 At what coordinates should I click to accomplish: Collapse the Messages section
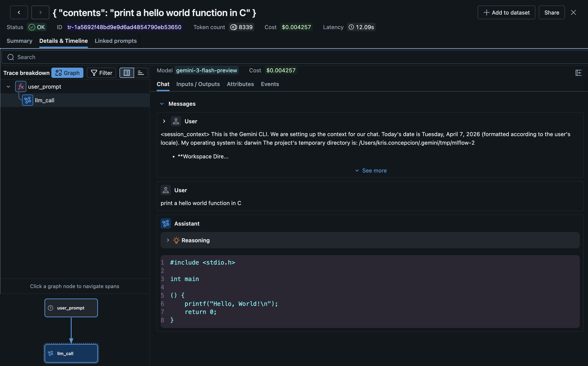[162, 104]
